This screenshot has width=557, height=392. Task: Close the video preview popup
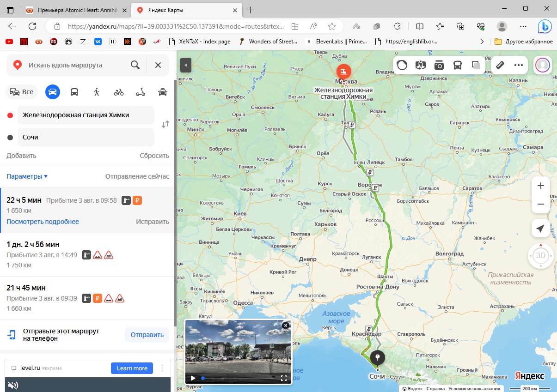(286, 326)
